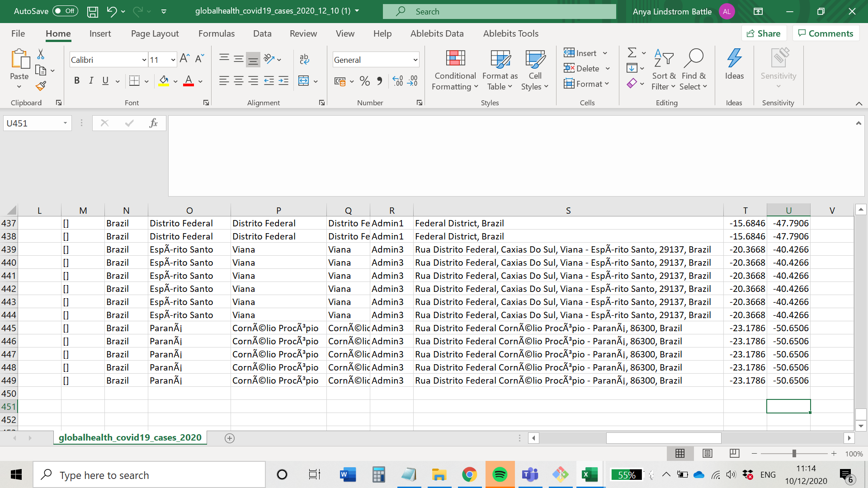
Task: Open Find & Select dropdown
Action: 693,70
